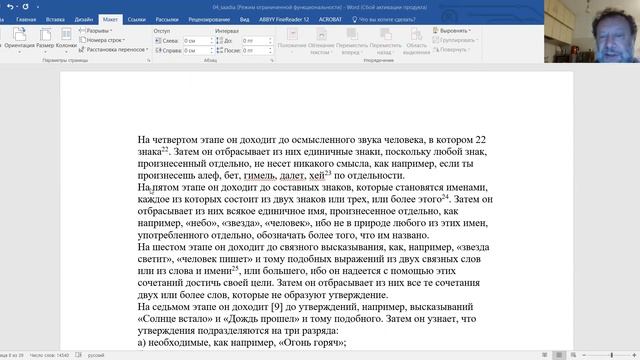
Task: Click the Обтекание текстом wrap text button
Action: tap(321, 41)
